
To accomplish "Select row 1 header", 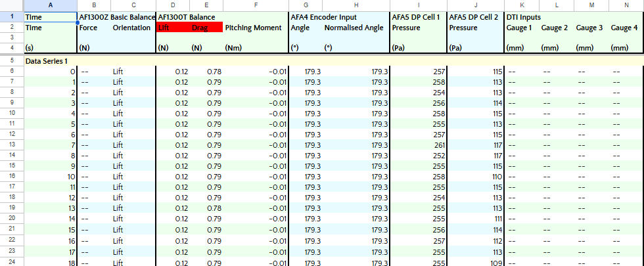I will click(12, 17).
